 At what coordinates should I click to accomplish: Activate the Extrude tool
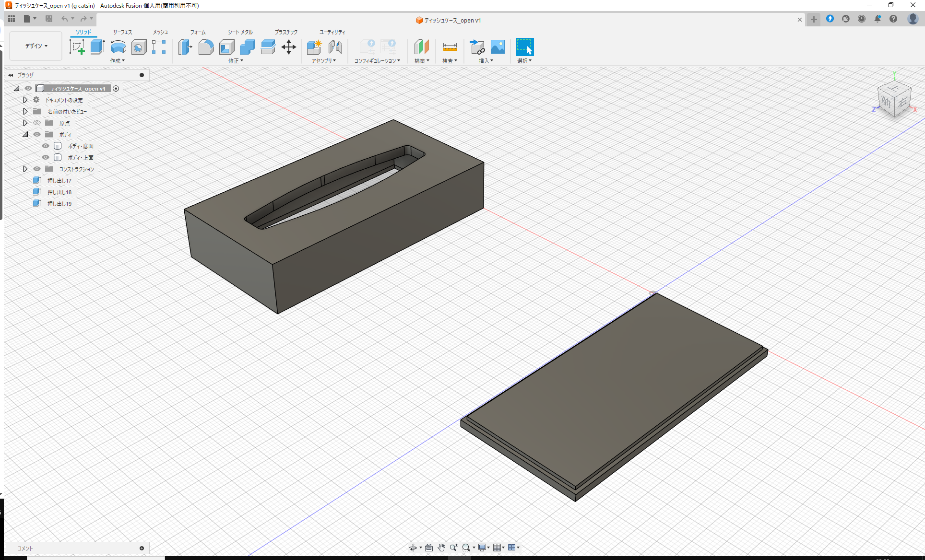[x=97, y=47]
